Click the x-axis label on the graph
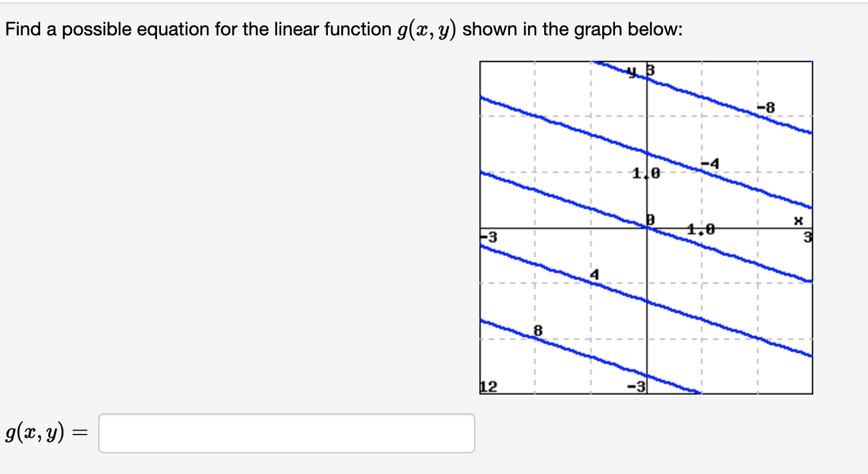868x474 pixels. click(x=799, y=220)
